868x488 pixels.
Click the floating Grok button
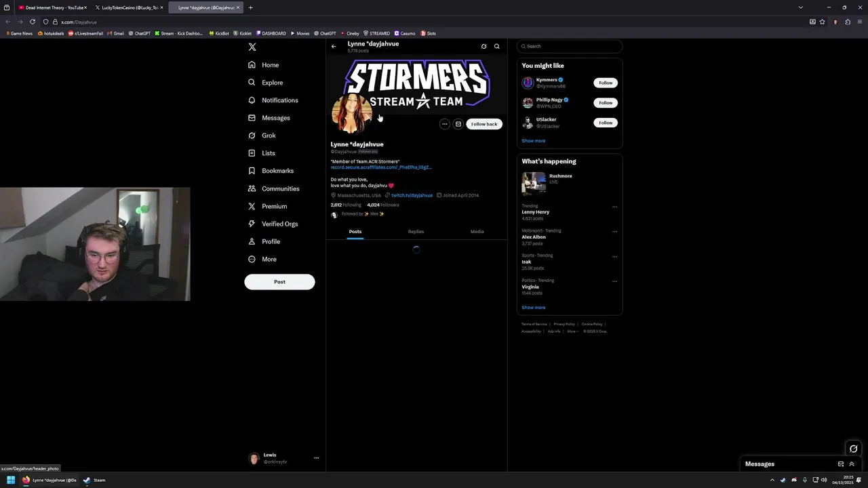(854, 449)
